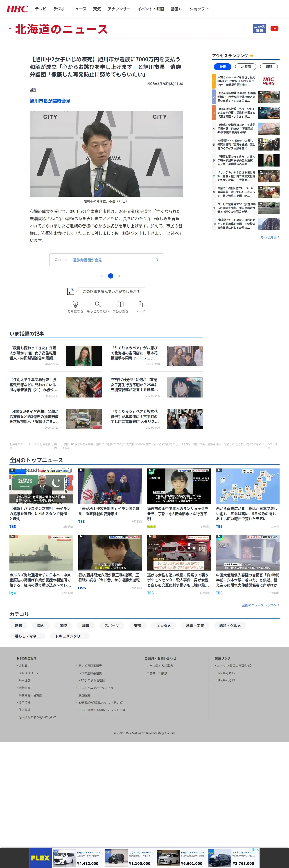
Task: Select the 週間 ranking tab
Action: 269,67
